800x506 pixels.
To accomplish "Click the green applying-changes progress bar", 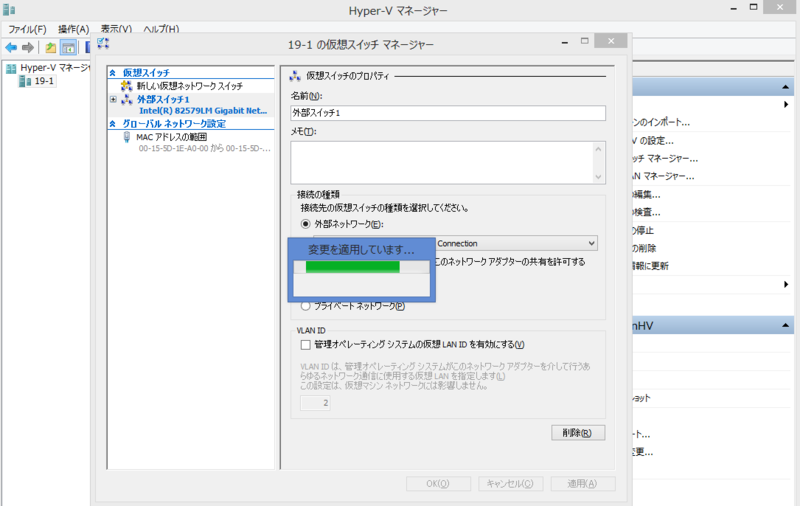I will click(x=353, y=267).
